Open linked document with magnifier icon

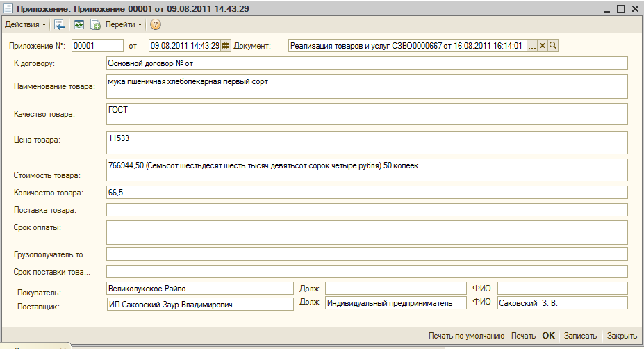pos(554,46)
